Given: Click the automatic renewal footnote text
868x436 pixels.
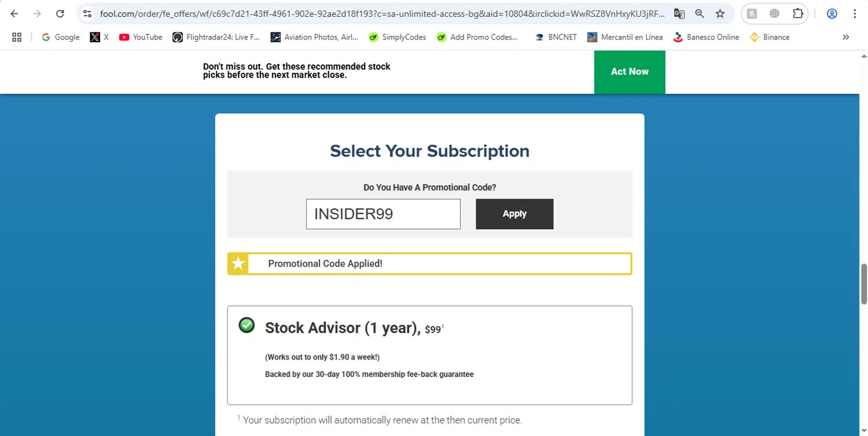Looking at the screenshot, I should (380, 420).
